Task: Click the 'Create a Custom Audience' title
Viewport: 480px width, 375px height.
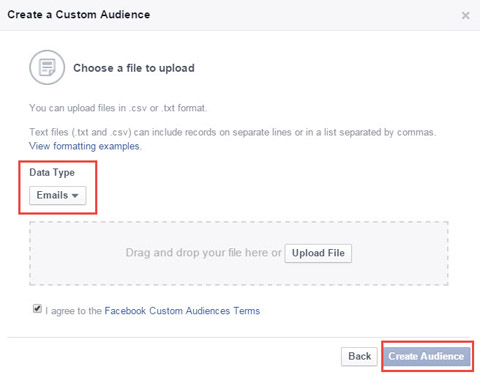Action: click(x=79, y=15)
